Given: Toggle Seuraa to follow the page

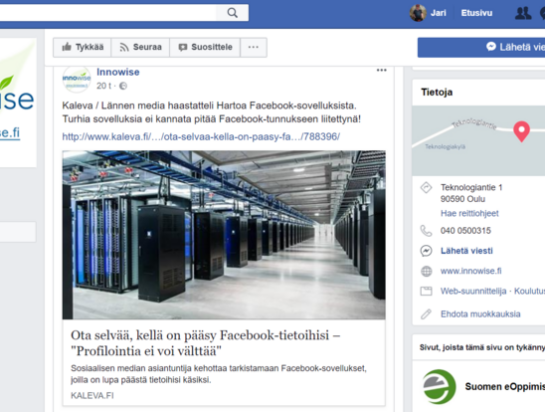Looking at the screenshot, I should click(140, 47).
